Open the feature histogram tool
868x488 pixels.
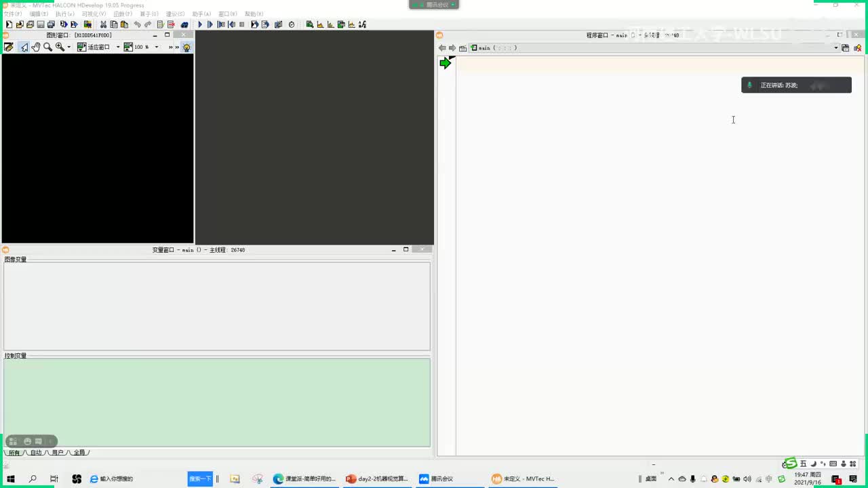pos(331,24)
